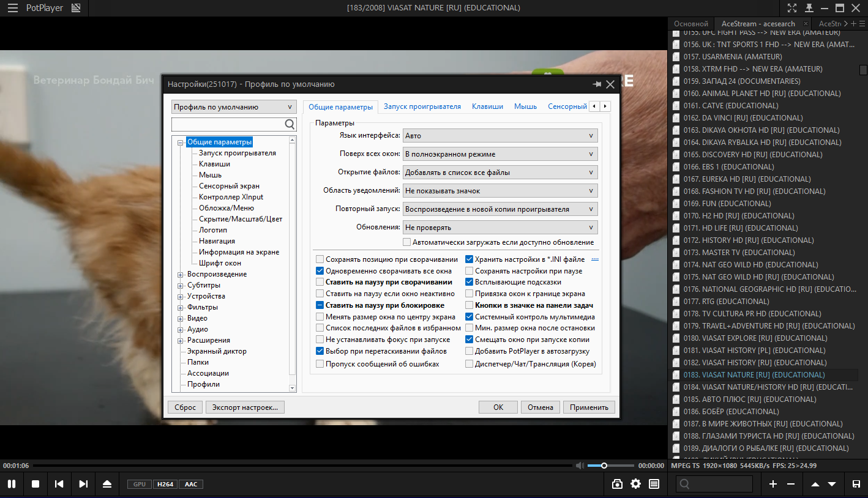Viewport: 868px width, 498px height.
Task: Pin the settings dialog
Action: tap(597, 84)
